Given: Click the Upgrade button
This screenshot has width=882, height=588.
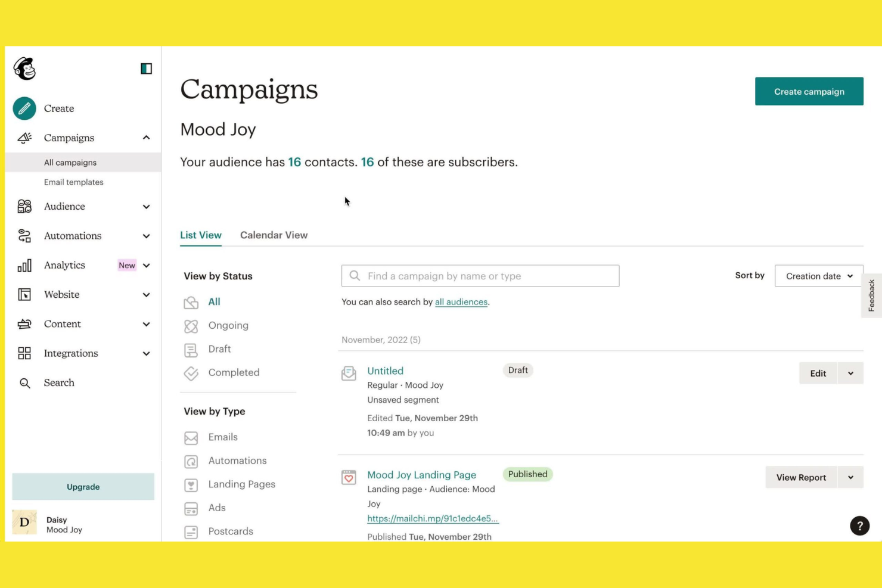Looking at the screenshot, I should pos(83,487).
